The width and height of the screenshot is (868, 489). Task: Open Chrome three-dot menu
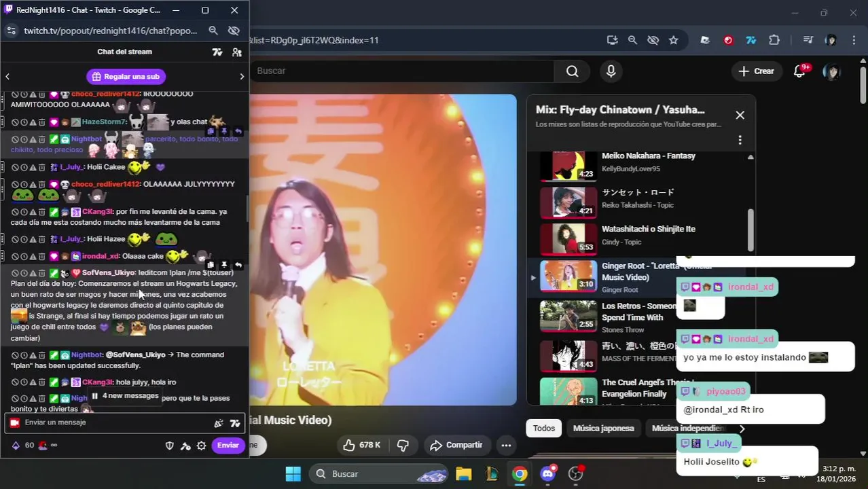pyautogui.click(x=853, y=40)
